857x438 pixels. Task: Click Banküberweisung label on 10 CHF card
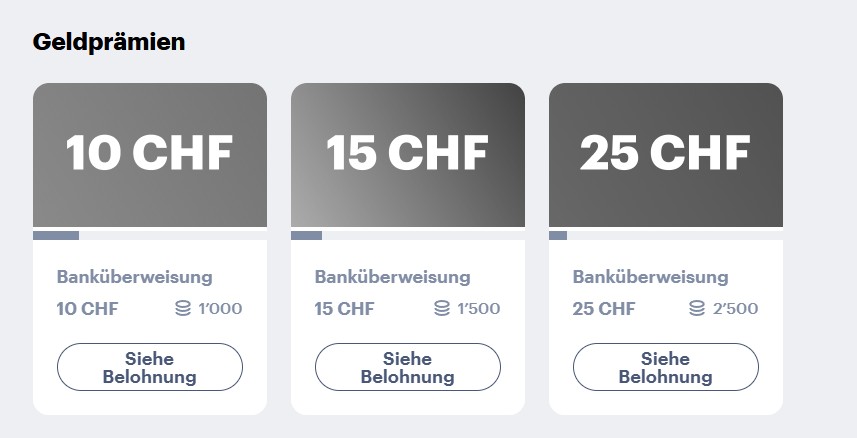pyautogui.click(x=134, y=277)
